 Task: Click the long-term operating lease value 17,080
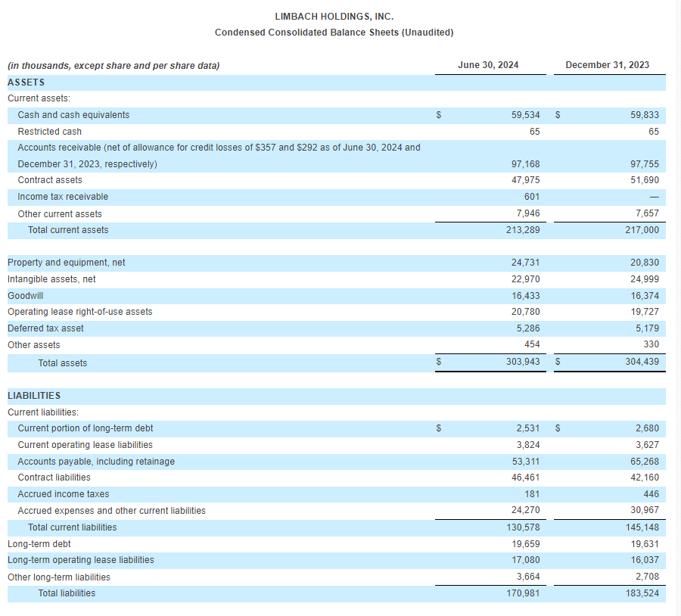[526, 561]
